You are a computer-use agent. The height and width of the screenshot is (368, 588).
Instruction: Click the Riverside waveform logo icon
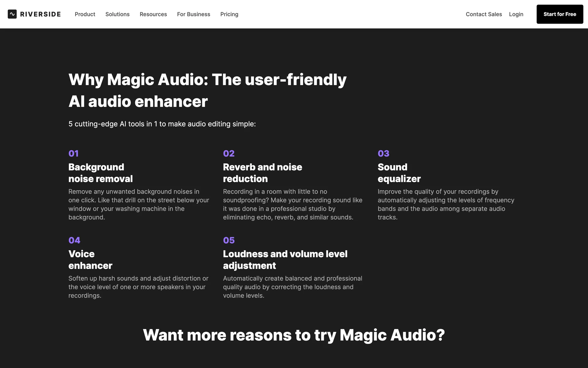[x=12, y=14]
